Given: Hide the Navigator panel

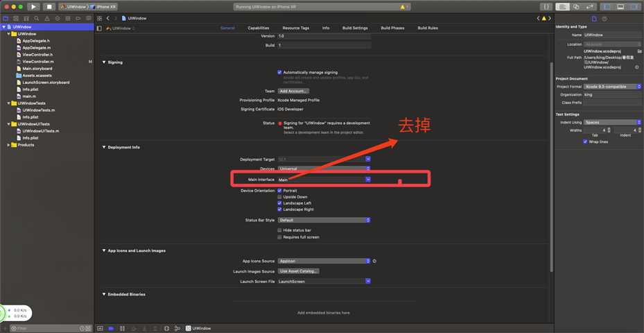Looking at the screenshot, I should 607,6.
